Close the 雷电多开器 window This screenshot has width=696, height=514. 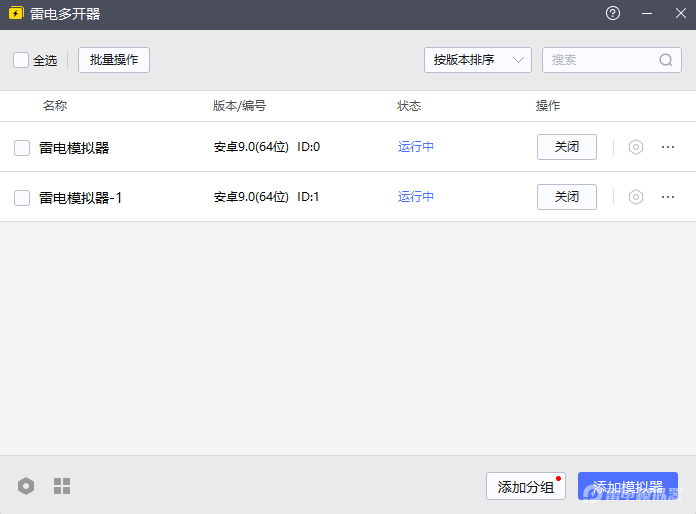tap(680, 13)
